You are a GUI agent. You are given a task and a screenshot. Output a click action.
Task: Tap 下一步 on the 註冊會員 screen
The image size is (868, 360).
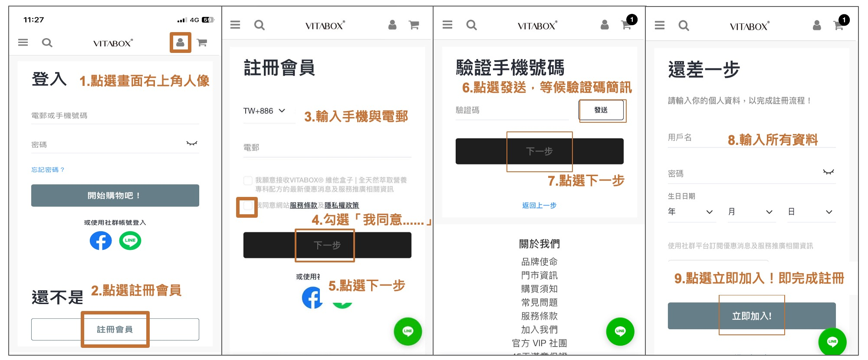point(327,245)
